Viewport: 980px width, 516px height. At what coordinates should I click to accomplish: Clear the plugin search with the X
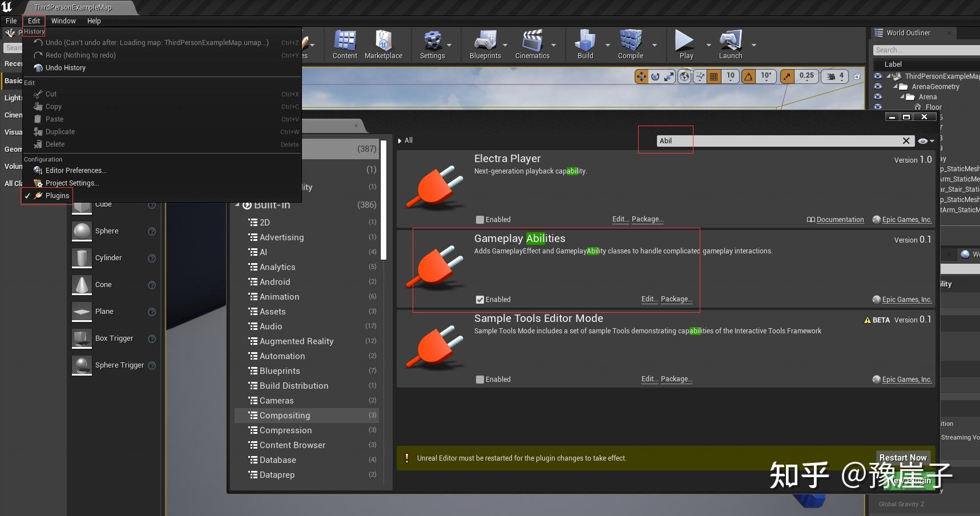click(906, 141)
